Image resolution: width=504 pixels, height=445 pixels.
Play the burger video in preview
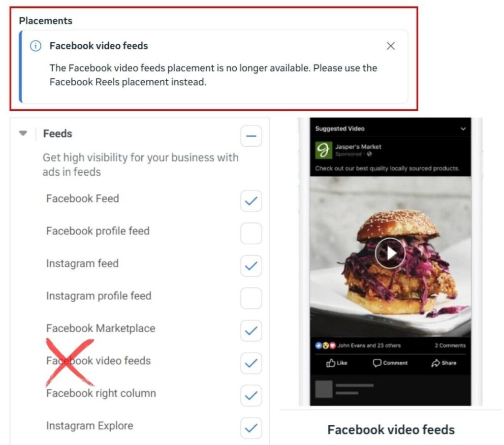(x=390, y=253)
